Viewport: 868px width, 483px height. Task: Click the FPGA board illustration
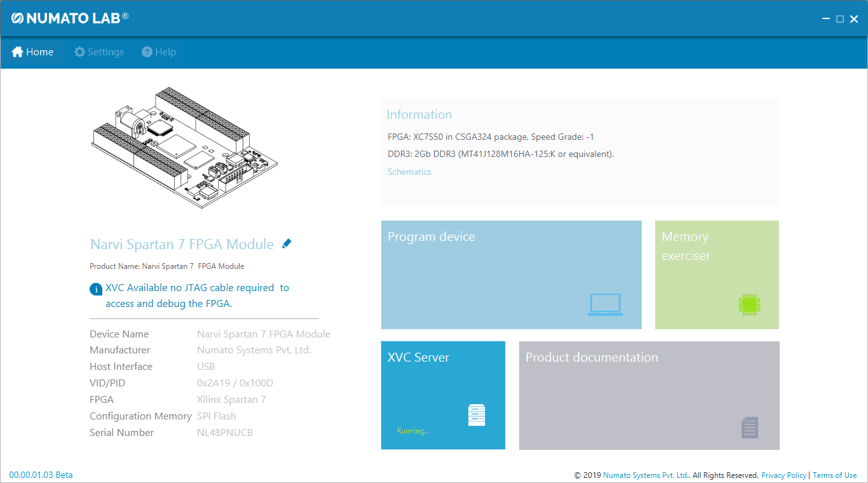(184, 147)
